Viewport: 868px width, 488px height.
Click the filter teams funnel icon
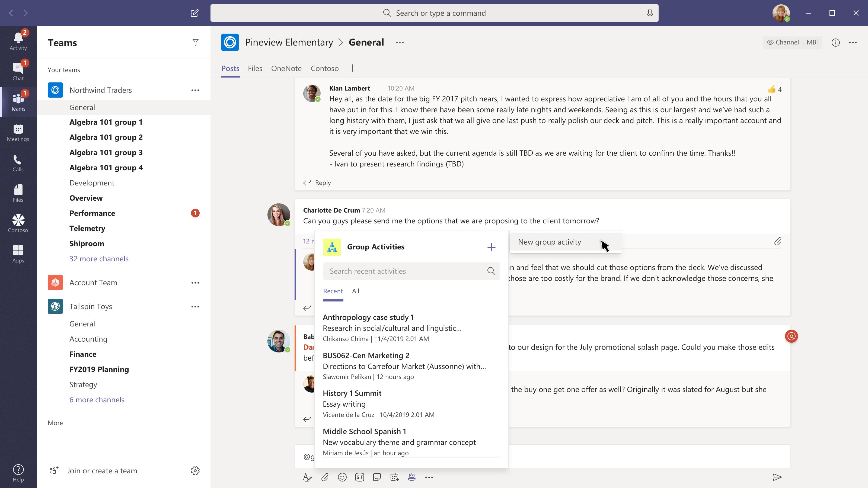coord(195,43)
